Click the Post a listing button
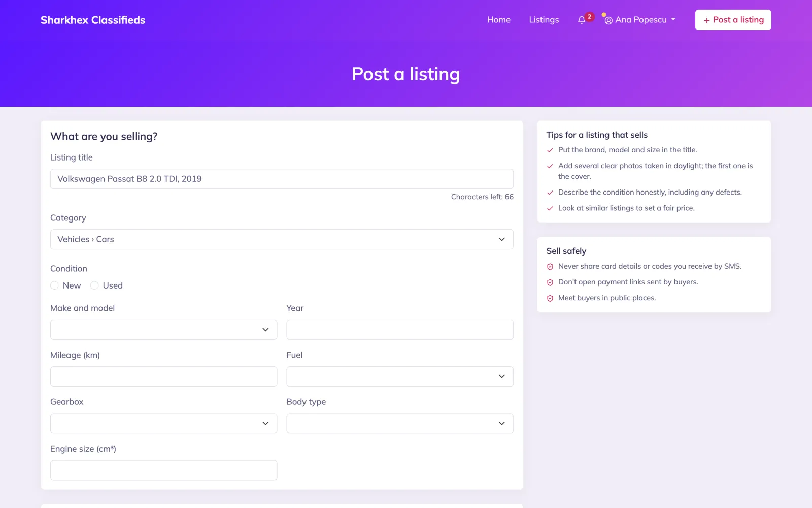The height and width of the screenshot is (508, 812). (x=733, y=20)
